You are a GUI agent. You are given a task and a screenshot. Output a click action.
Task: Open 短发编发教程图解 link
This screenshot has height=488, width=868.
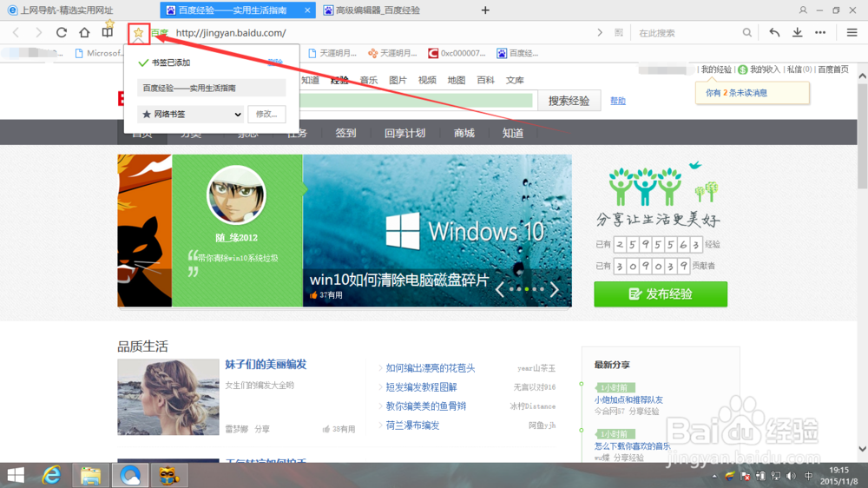pos(421,387)
